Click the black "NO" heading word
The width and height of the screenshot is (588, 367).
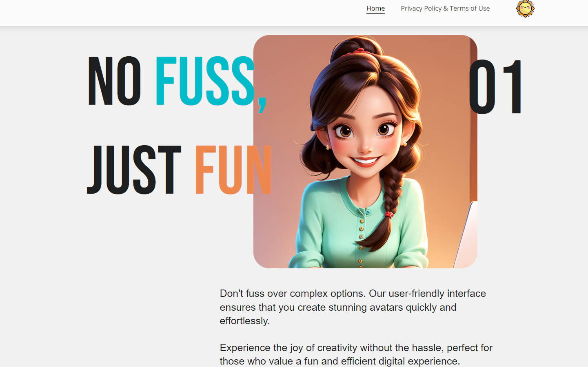(115, 81)
